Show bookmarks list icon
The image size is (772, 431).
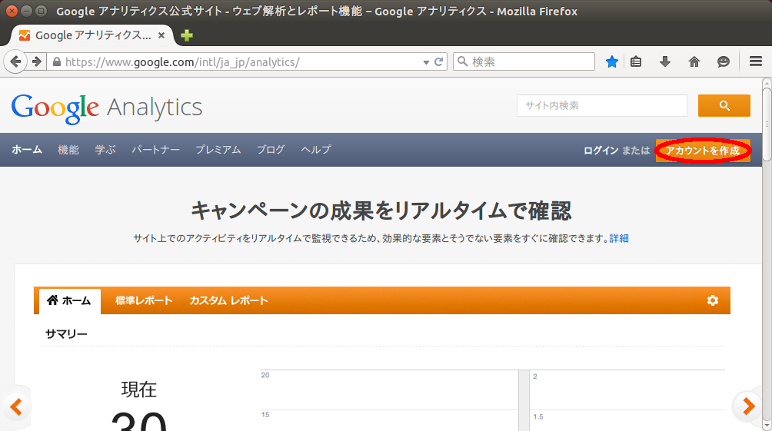636,62
